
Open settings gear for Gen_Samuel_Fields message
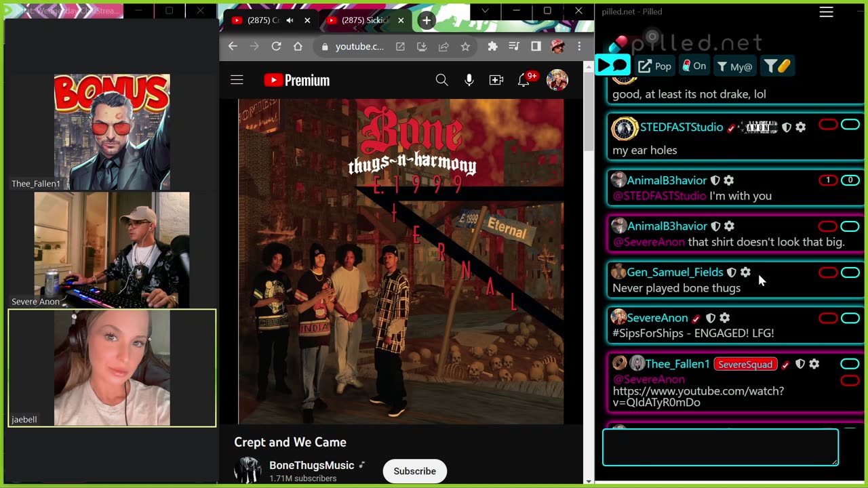point(745,272)
